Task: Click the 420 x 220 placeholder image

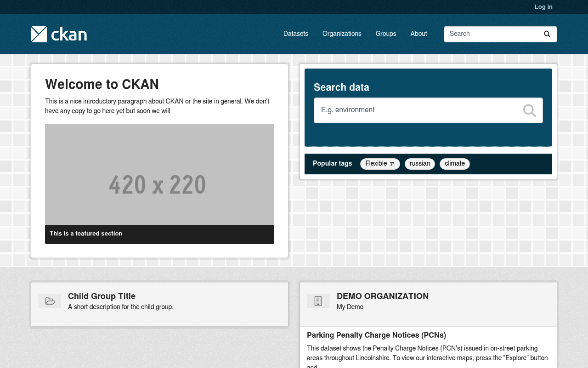Action: click(x=159, y=174)
